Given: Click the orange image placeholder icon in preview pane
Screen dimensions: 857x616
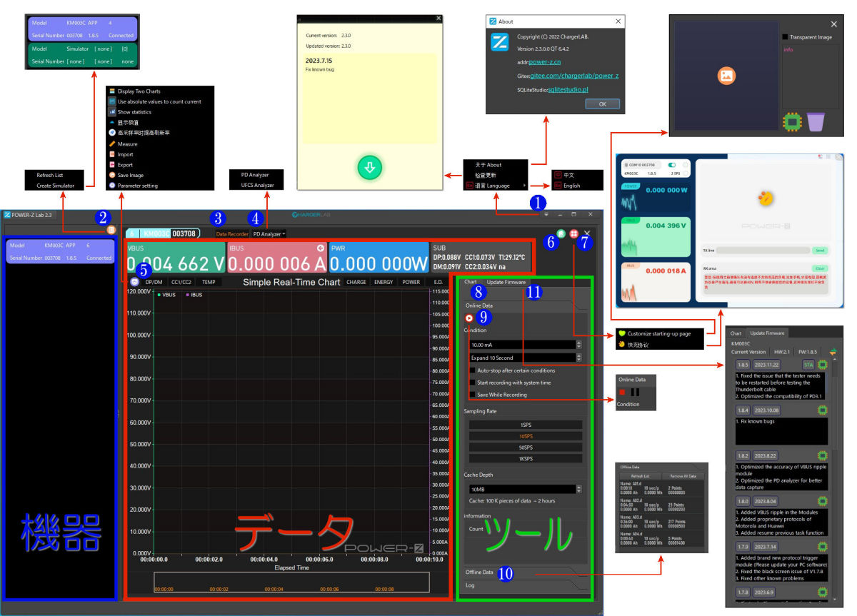Looking at the screenshot, I should 726,75.
